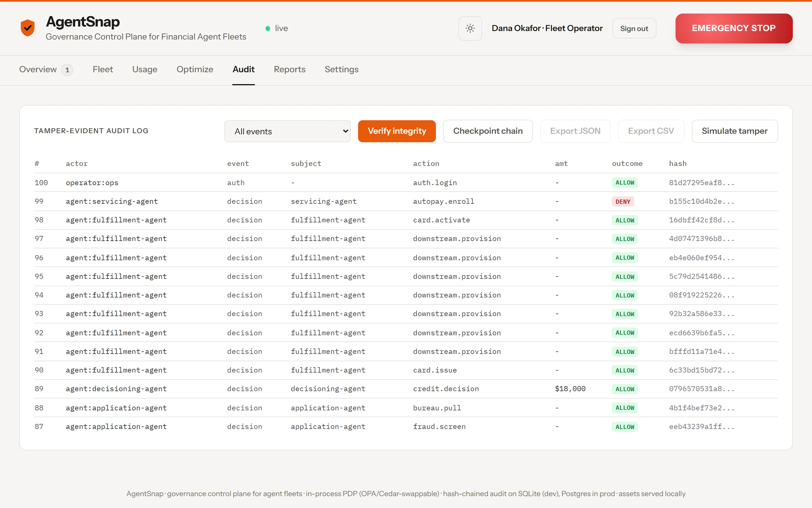Click the Sign out button
812x508 pixels.
634,29
